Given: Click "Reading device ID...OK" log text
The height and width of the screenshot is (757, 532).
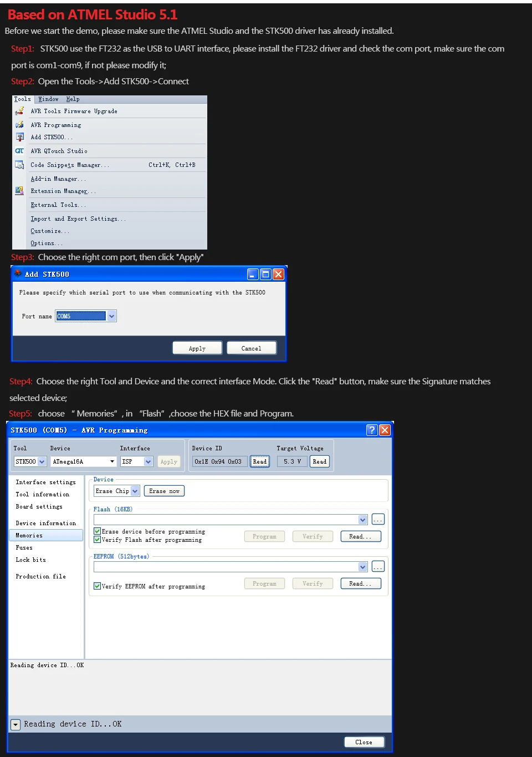Looking at the screenshot, I should [x=47, y=665].
